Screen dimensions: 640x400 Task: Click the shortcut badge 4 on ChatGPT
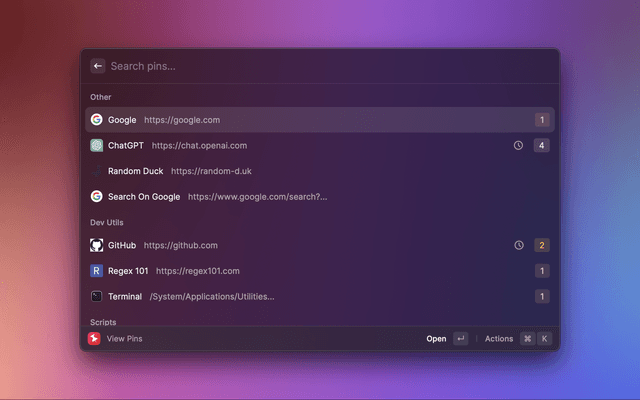coord(541,145)
